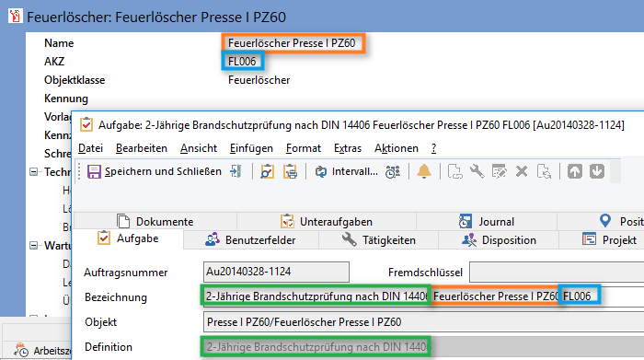This screenshot has height=360, width=644.
Task: Open the Ansicht menu
Action: click(199, 148)
